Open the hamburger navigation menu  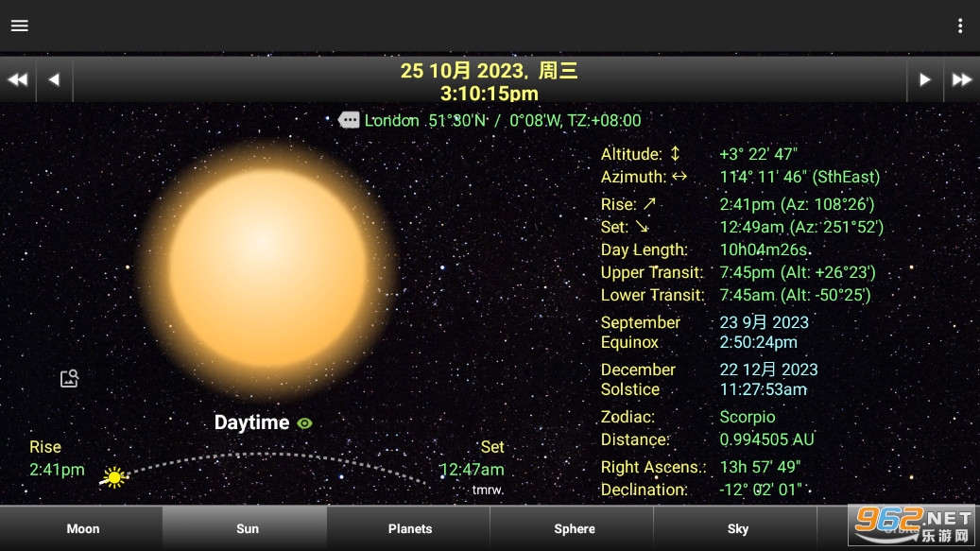coord(20,26)
